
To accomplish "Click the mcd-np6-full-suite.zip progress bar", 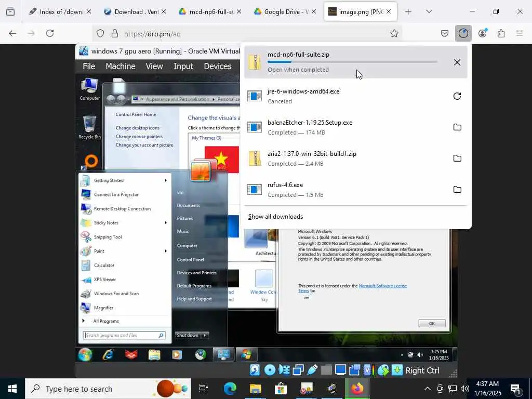I will 352,62.
